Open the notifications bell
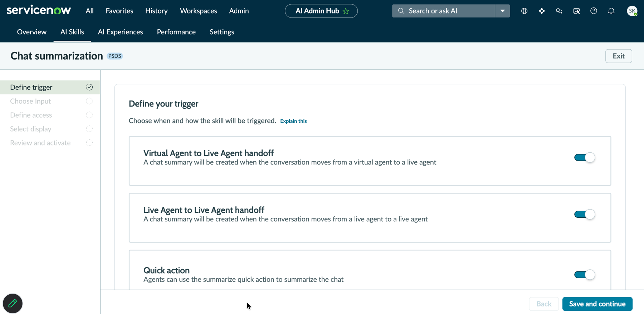The image size is (644, 314). tap(611, 11)
